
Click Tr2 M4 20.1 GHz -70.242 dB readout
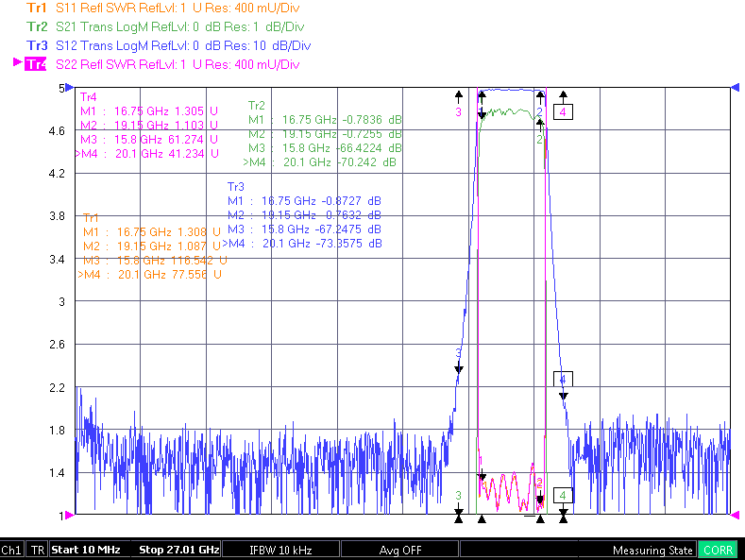tap(320, 162)
